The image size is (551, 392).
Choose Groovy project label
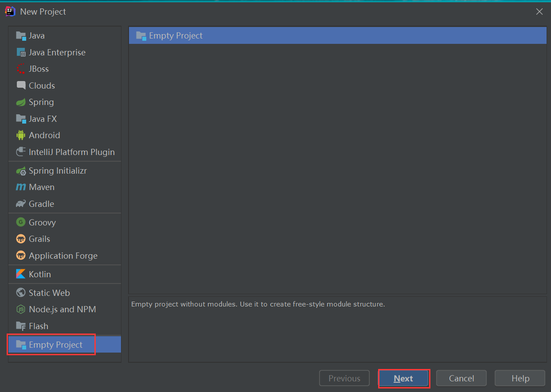[x=43, y=222]
